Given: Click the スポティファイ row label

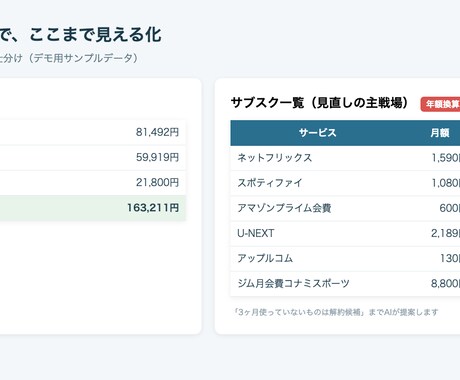Looking at the screenshot, I should tap(270, 183).
